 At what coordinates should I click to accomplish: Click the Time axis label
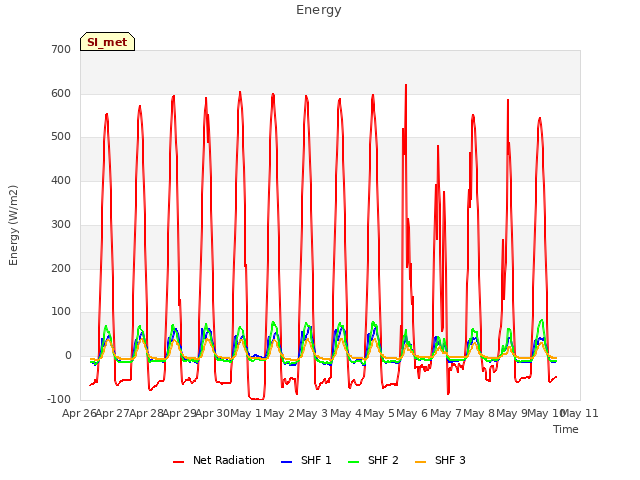pyautogui.click(x=566, y=429)
